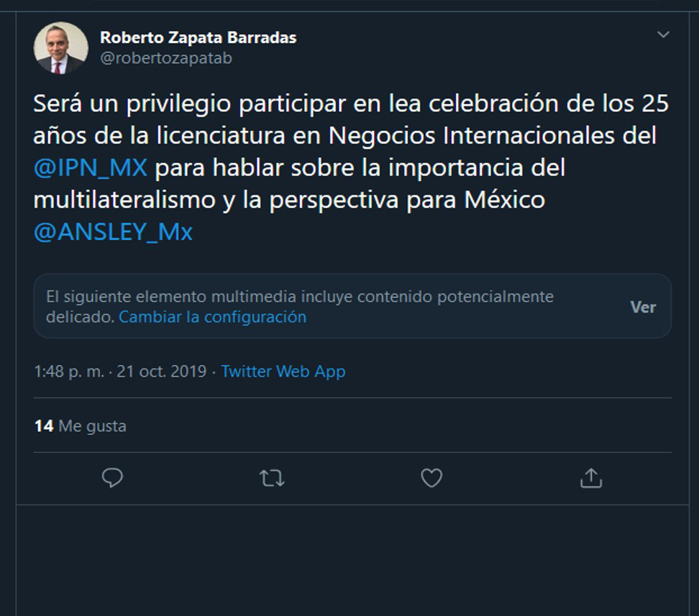This screenshot has width=699, height=616.
Task: Click the sensitive content warning message
Action: tap(299, 297)
